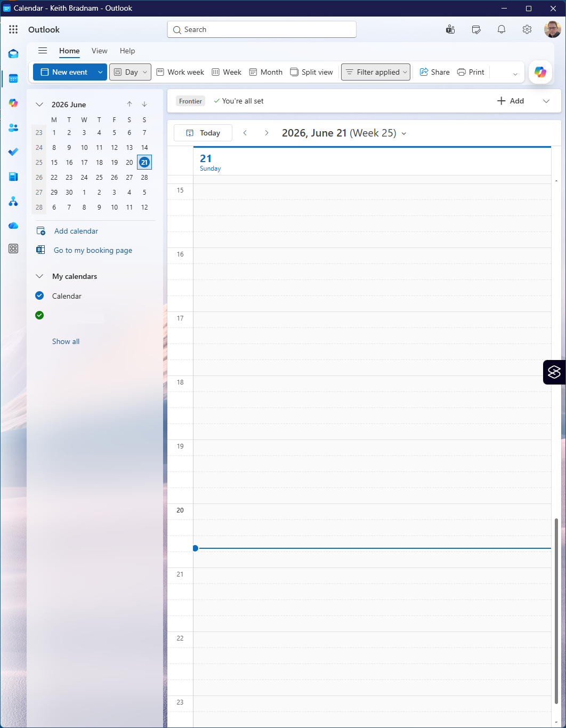The height and width of the screenshot is (728, 566).
Task: Open Day view dropdown arrow
Action: (x=145, y=72)
